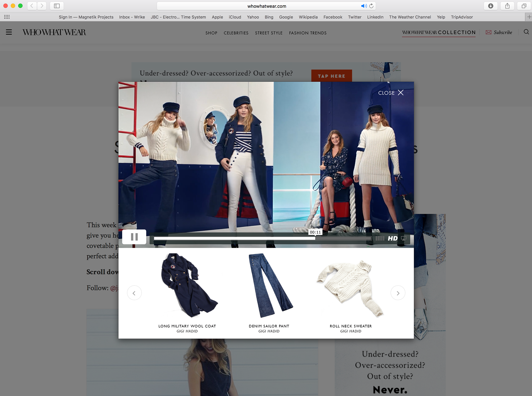The width and height of the screenshot is (532, 396).
Task: Toggle the Safari sidebar
Action: pyautogui.click(x=57, y=6)
